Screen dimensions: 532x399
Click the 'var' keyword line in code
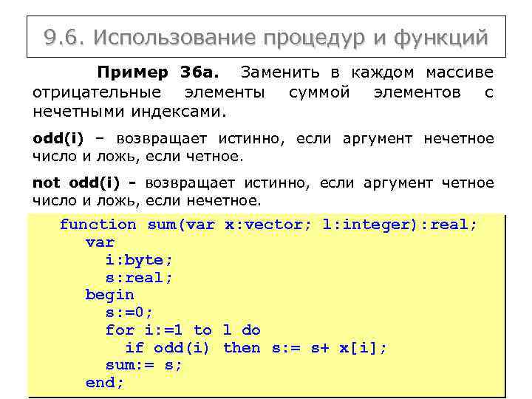click(100, 242)
